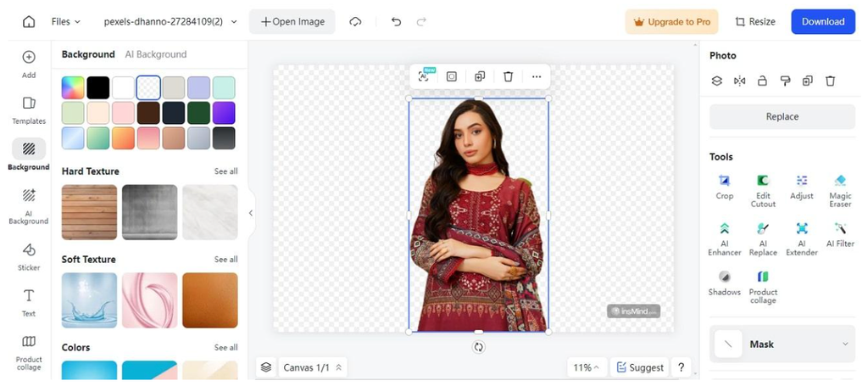Open the Edit Cutout tool

pyautogui.click(x=763, y=191)
